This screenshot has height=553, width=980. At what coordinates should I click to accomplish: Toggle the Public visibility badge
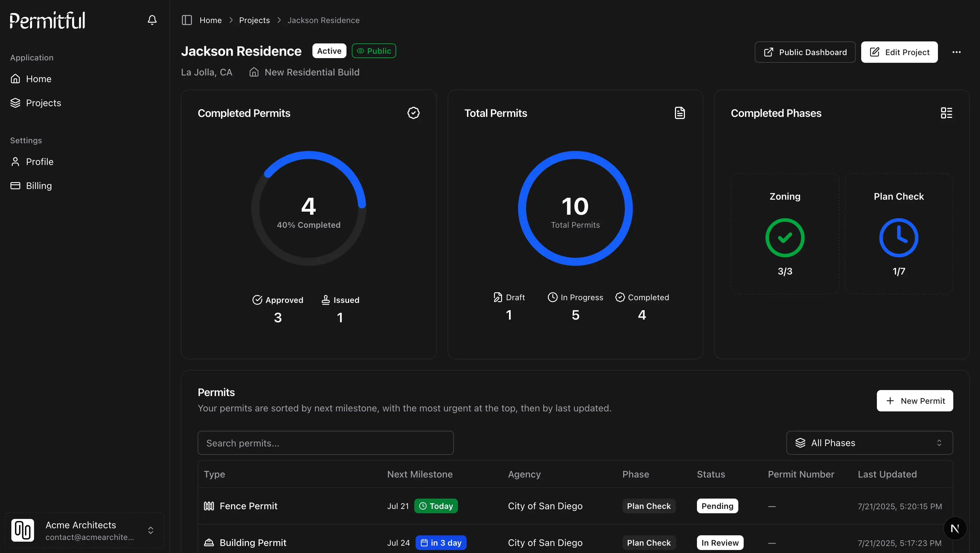(x=374, y=51)
